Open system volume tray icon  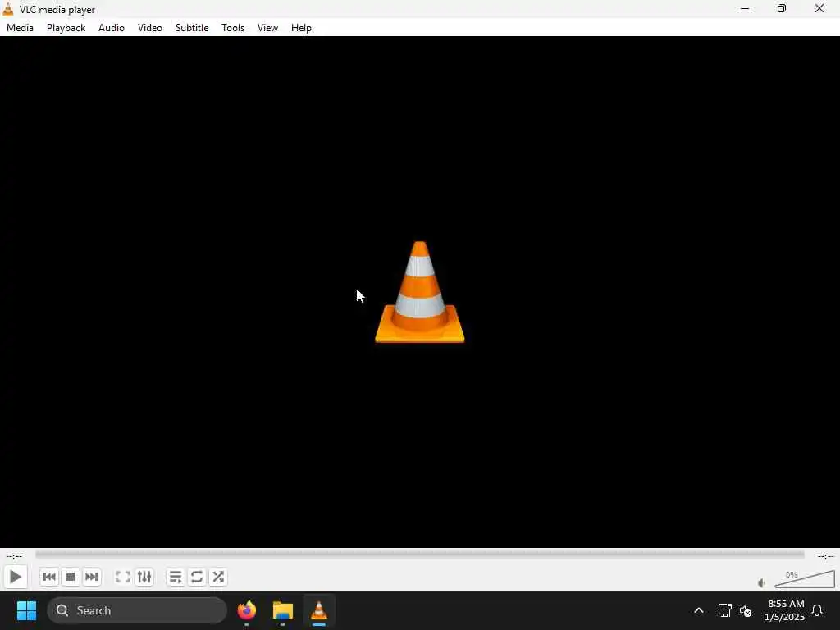(745, 610)
